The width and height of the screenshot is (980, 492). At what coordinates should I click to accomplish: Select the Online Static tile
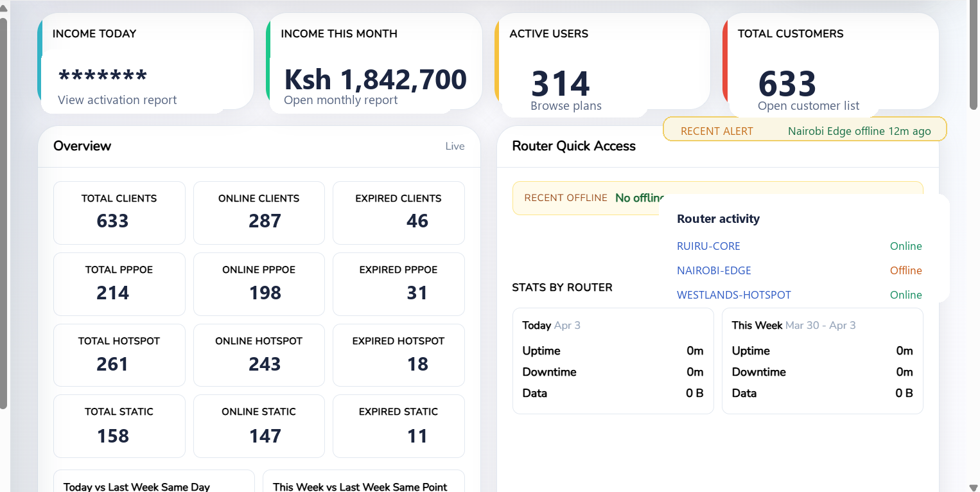coord(259,426)
